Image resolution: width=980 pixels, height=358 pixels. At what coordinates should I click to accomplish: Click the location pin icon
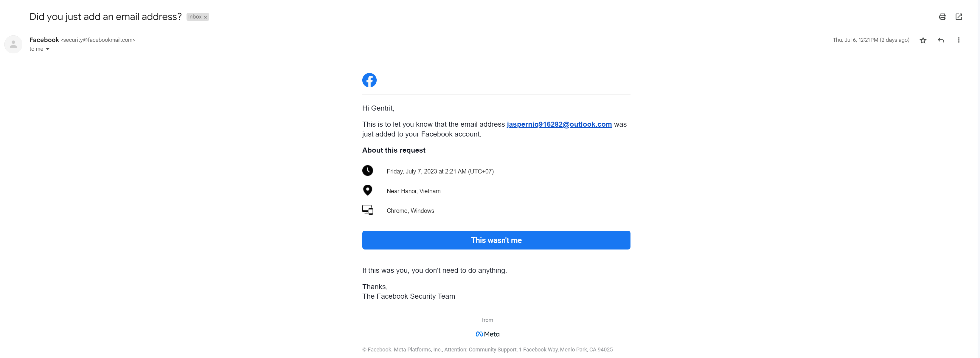367,190
